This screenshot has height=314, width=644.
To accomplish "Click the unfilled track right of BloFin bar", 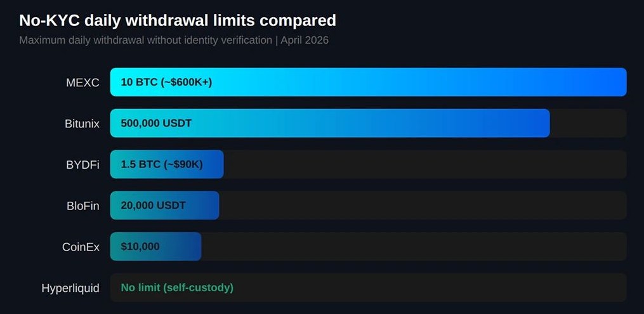I will point(422,206).
